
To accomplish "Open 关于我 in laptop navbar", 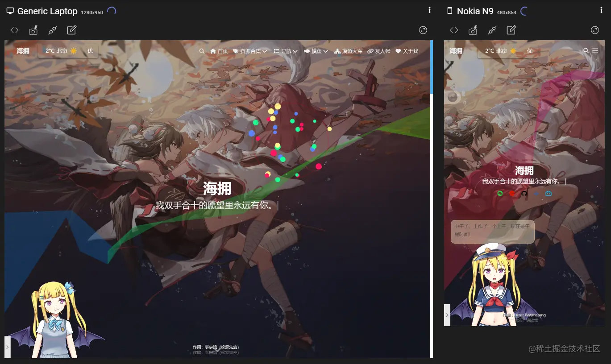I will [x=407, y=51].
